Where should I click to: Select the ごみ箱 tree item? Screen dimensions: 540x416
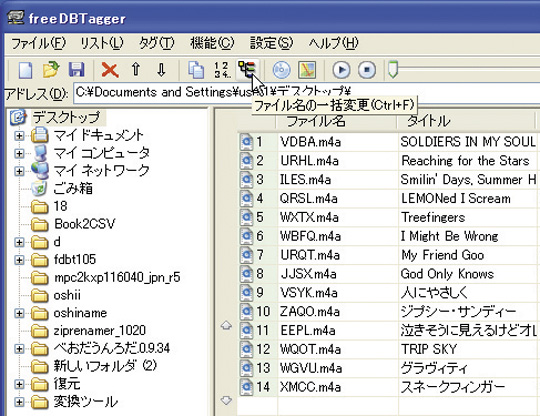click(x=73, y=188)
